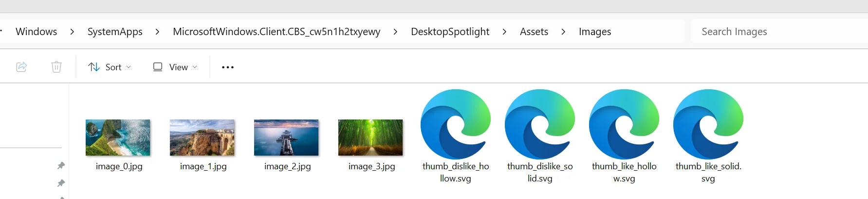Select the thumb_dislike_hollow.svg Edge icon
The width and height of the screenshot is (868, 199).
click(x=456, y=124)
